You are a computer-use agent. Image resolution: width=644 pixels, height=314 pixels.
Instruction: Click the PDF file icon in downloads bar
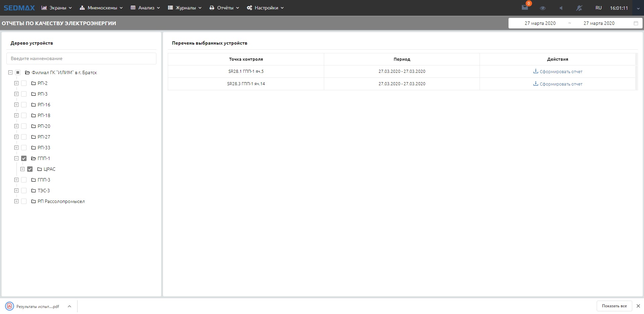click(9, 306)
